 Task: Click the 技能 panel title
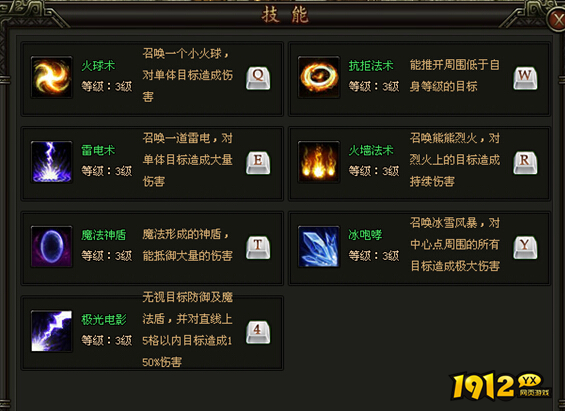point(285,15)
